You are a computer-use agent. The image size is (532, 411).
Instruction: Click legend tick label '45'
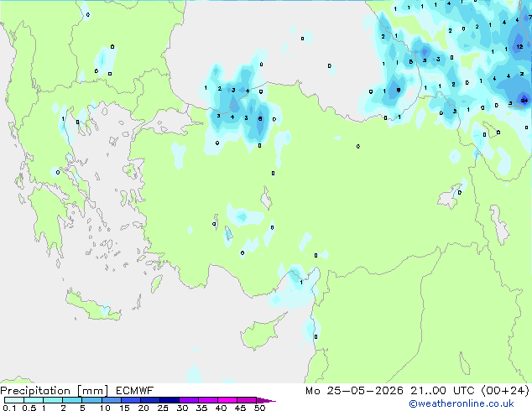coord(240,408)
